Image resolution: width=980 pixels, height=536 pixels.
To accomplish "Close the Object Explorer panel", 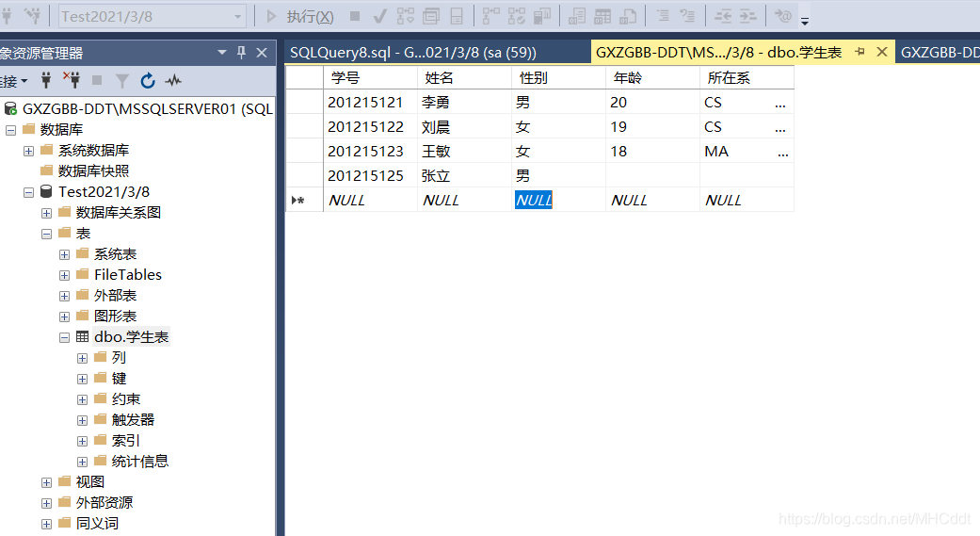I will pyautogui.click(x=262, y=53).
